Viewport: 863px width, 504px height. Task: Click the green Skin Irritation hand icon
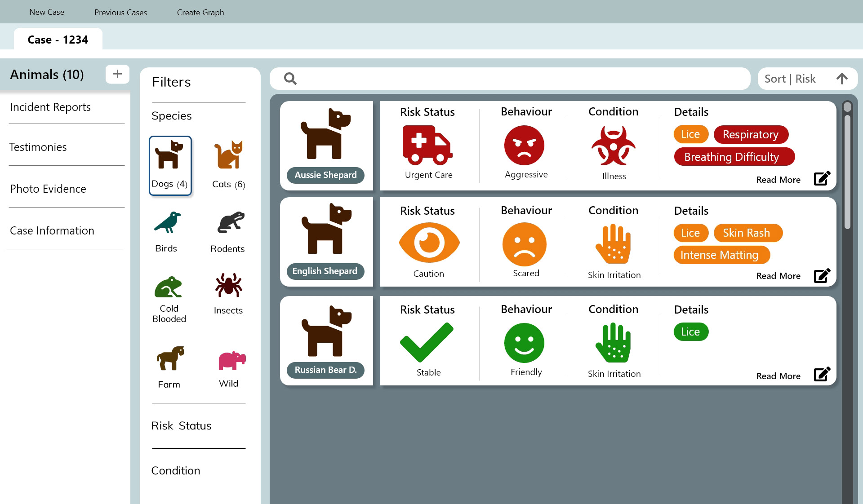coord(613,343)
